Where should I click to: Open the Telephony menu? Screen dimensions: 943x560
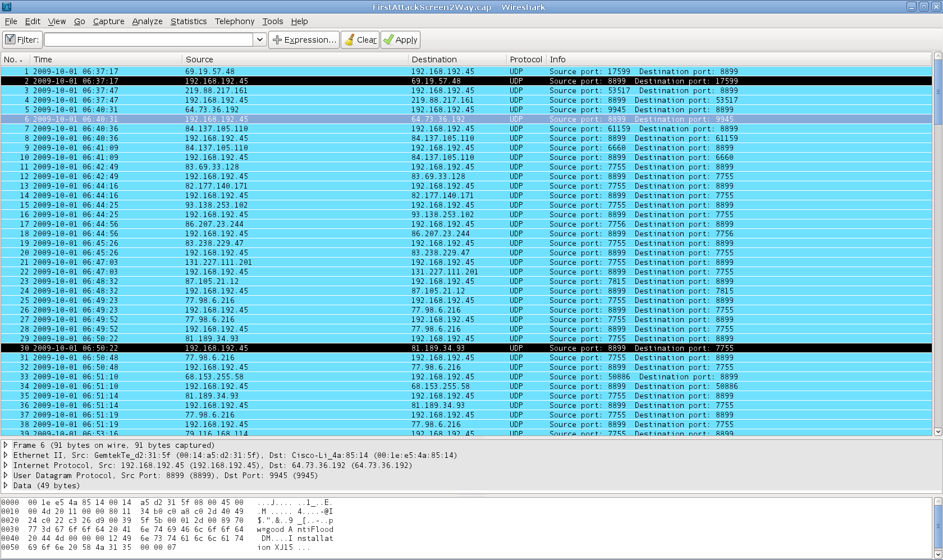[x=234, y=21]
